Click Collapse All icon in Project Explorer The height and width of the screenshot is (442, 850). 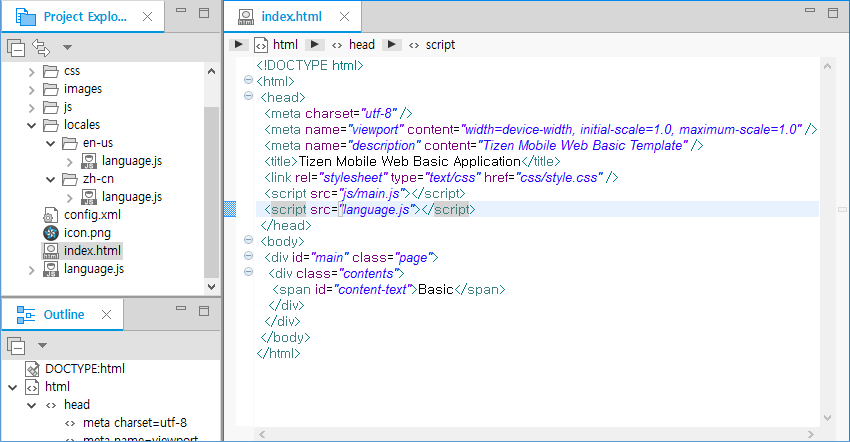click(x=16, y=47)
